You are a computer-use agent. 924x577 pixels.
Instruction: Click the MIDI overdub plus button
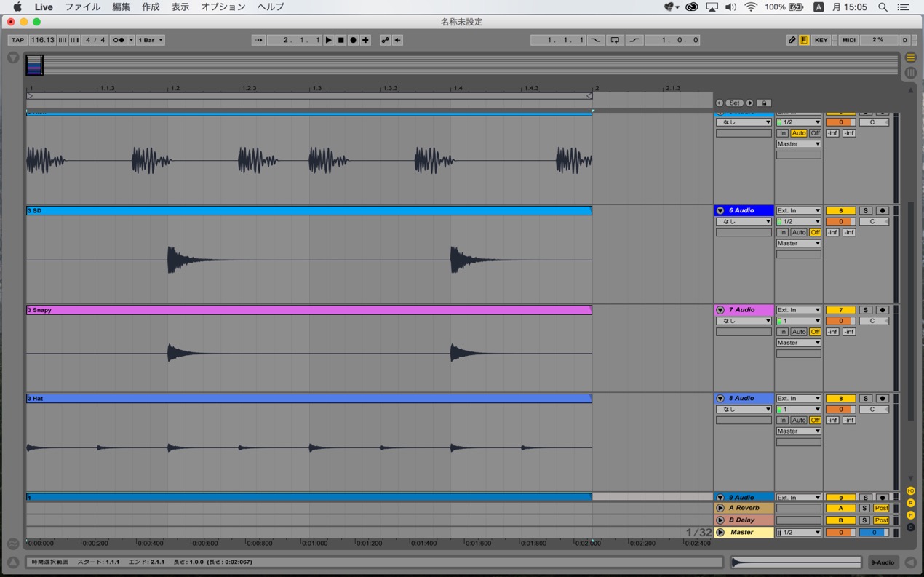pyautogui.click(x=365, y=40)
